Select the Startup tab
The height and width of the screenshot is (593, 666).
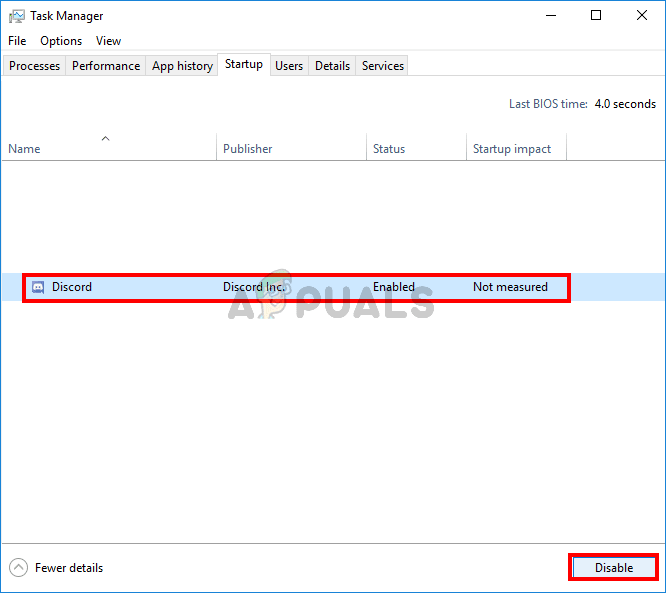click(x=244, y=65)
